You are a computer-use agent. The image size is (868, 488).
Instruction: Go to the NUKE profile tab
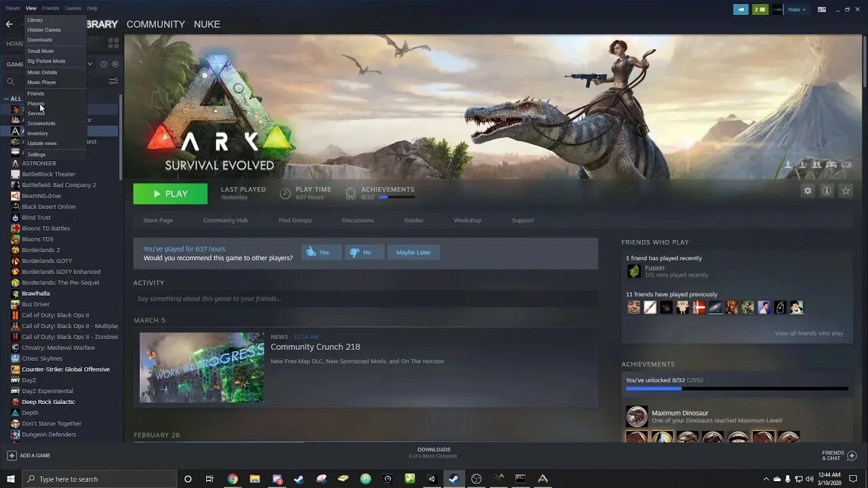coord(207,24)
